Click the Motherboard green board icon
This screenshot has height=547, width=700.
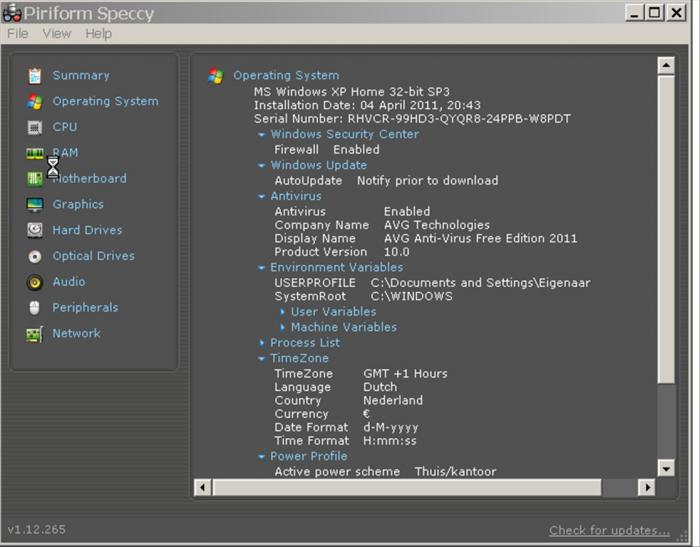(x=35, y=179)
